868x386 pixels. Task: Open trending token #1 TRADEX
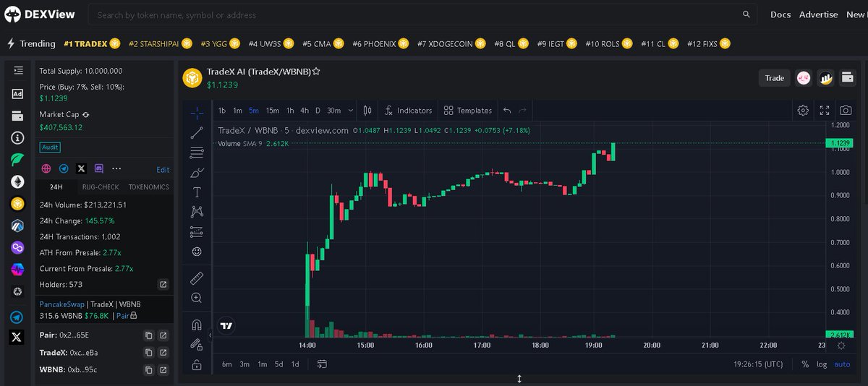91,43
